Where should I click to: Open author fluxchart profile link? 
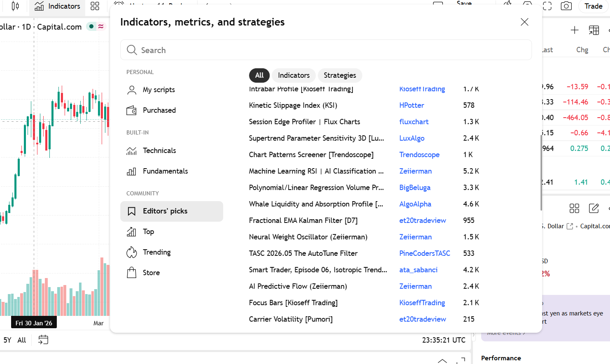pyautogui.click(x=414, y=122)
